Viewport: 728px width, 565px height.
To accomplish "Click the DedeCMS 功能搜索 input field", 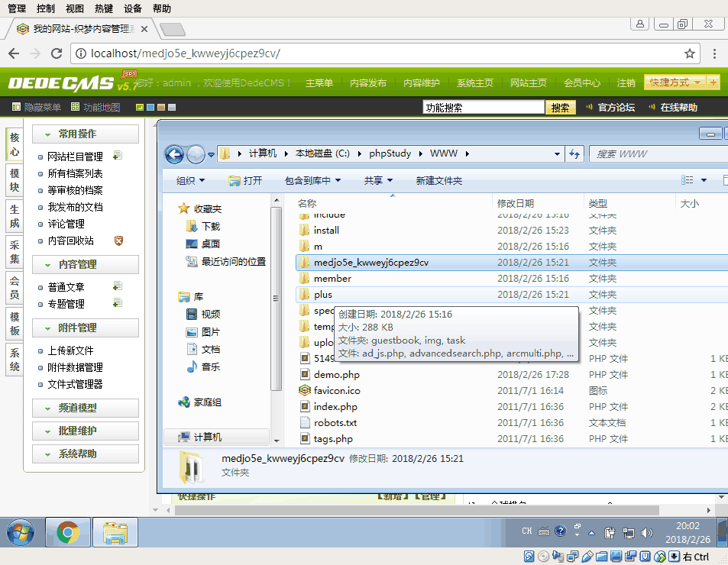I will pos(484,108).
